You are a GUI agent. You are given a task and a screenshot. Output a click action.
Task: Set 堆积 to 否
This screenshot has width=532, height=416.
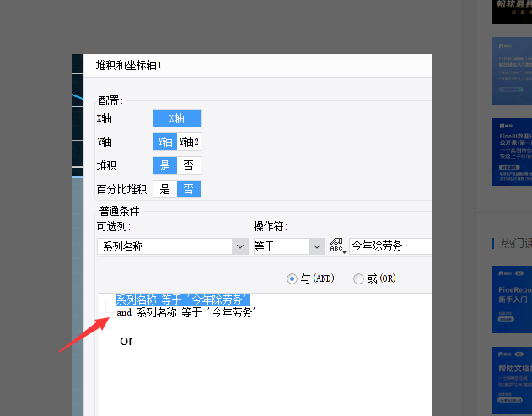point(189,165)
